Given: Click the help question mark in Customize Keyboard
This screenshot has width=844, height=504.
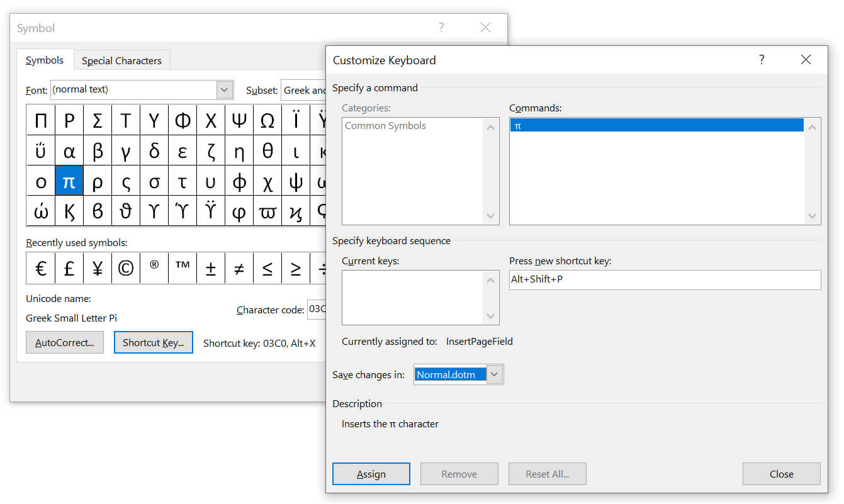Looking at the screenshot, I should pyautogui.click(x=762, y=60).
